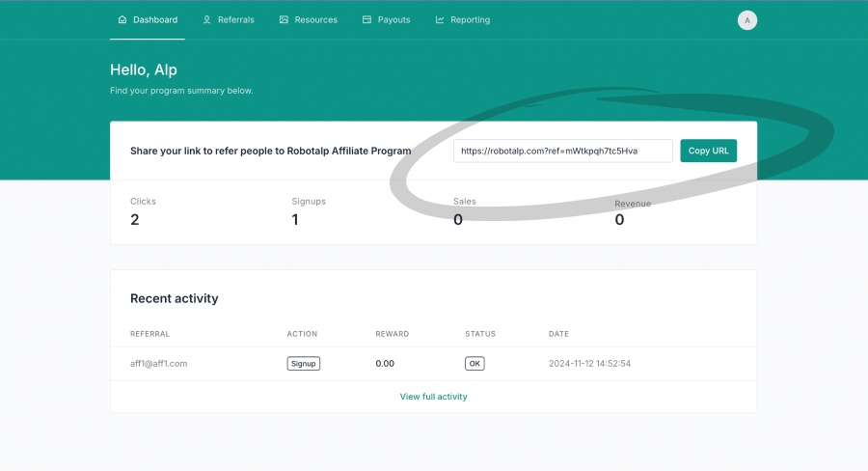Click the REFERRAL column header
Viewport: 868px width, 471px height.
pyautogui.click(x=149, y=334)
